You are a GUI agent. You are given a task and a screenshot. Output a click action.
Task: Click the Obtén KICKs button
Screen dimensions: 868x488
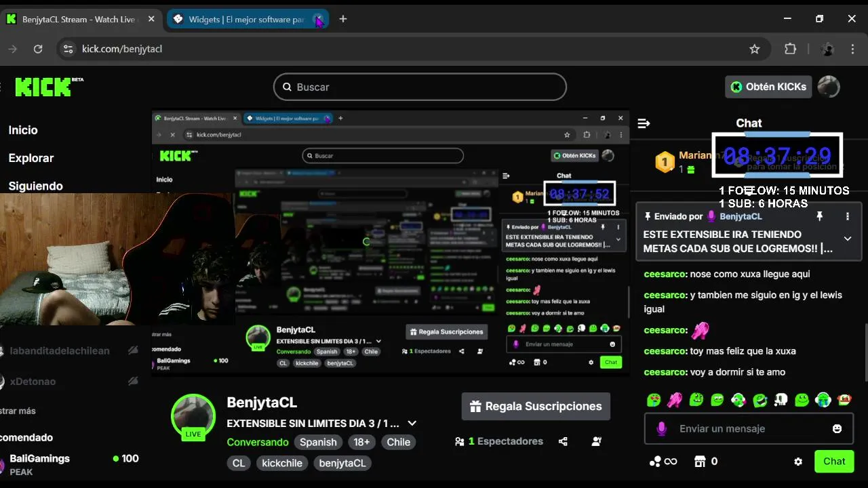768,87
